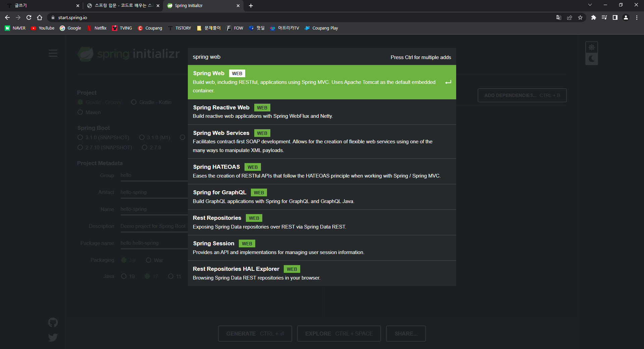Select Java 19
Image resolution: width=644 pixels, height=349 pixels.
[128, 277]
